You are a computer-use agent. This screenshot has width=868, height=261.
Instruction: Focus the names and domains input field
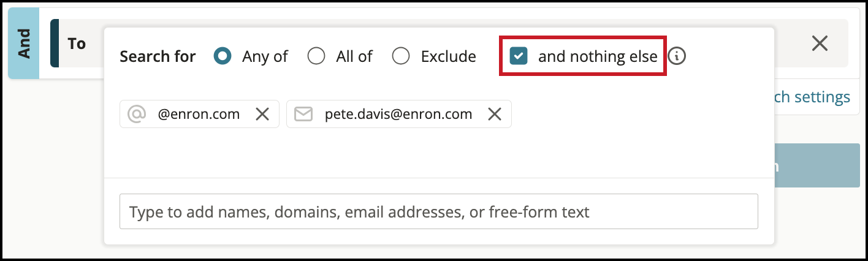(439, 212)
